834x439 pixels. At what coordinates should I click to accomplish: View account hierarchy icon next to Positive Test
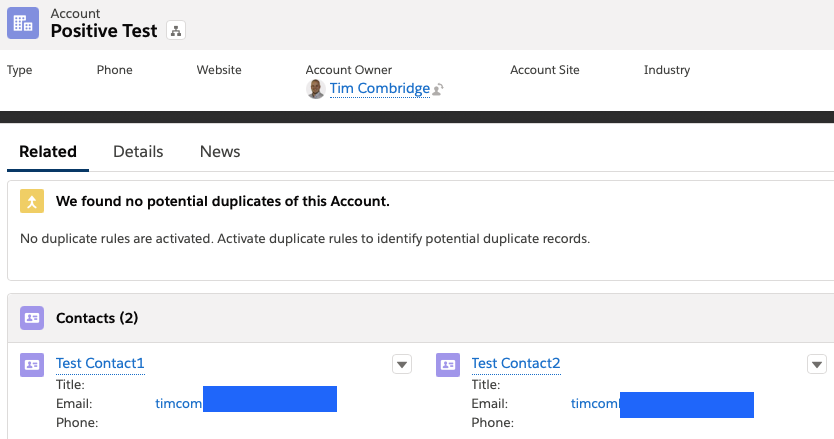[x=176, y=30]
